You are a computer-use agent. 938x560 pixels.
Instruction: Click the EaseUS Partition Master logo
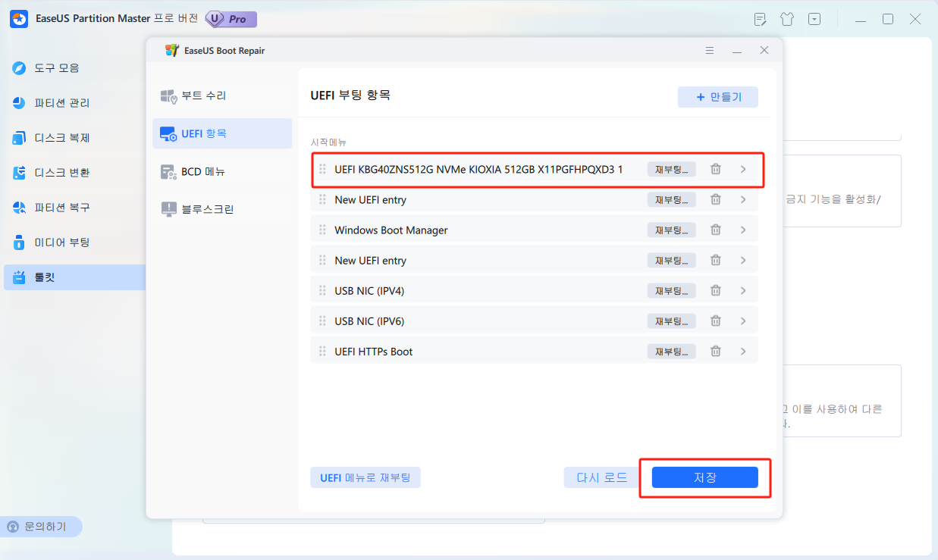(19, 19)
